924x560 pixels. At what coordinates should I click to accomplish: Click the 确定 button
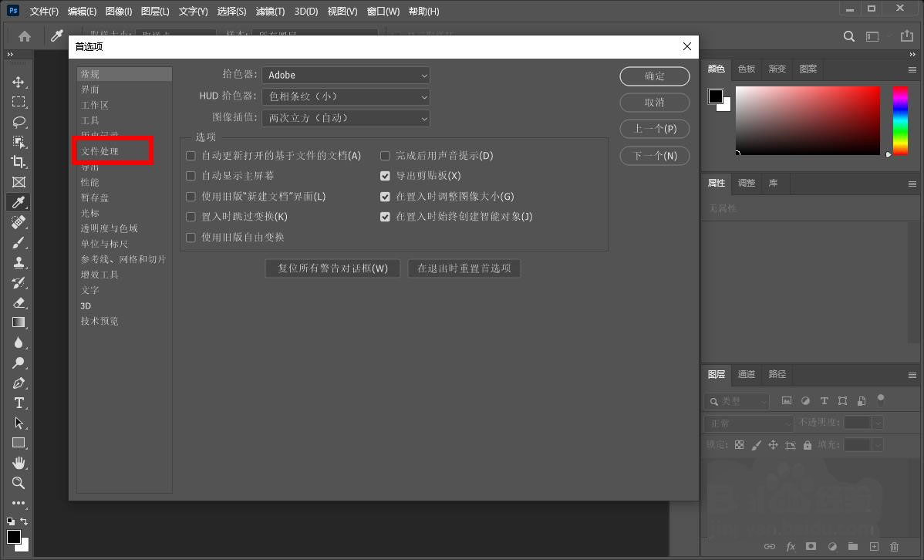pos(654,76)
